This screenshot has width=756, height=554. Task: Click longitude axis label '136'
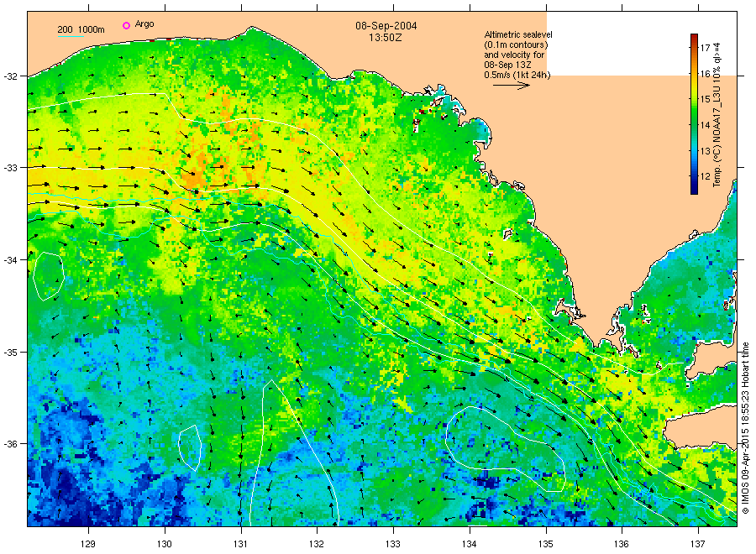(622, 545)
